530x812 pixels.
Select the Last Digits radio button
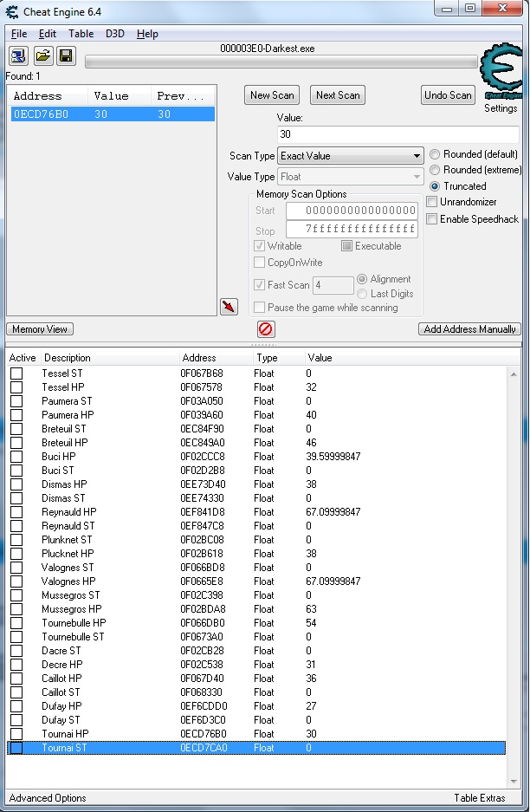385,294
